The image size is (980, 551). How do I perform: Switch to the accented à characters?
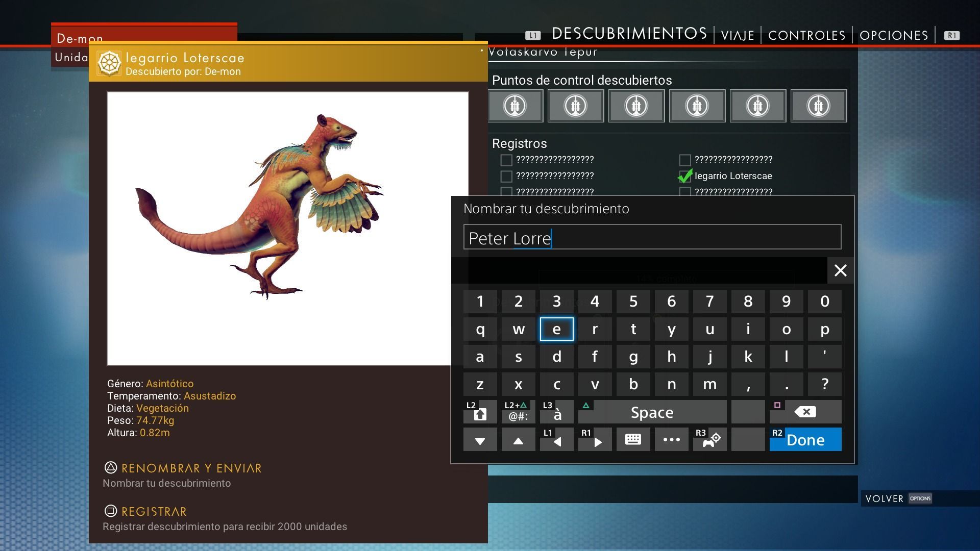tap(556, 412)
